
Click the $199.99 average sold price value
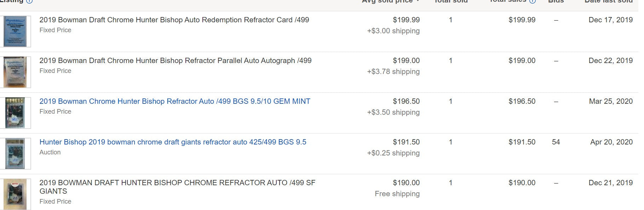[x=406, y=20]
